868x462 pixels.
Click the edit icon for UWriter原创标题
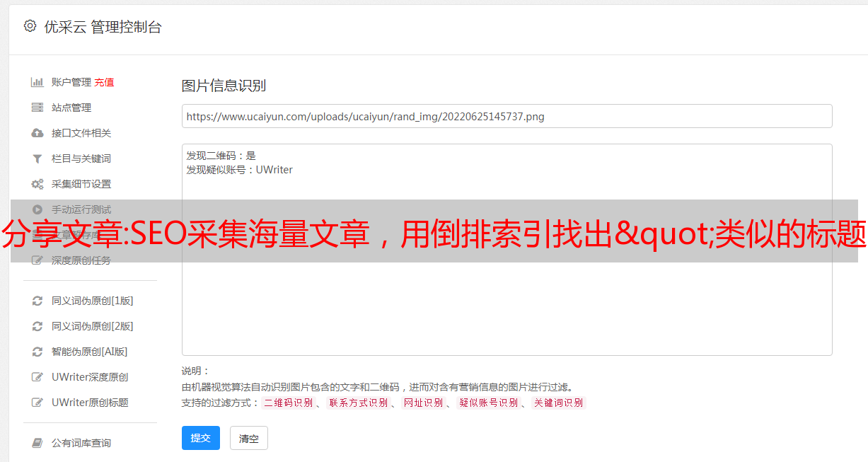(x=37, y=403)
